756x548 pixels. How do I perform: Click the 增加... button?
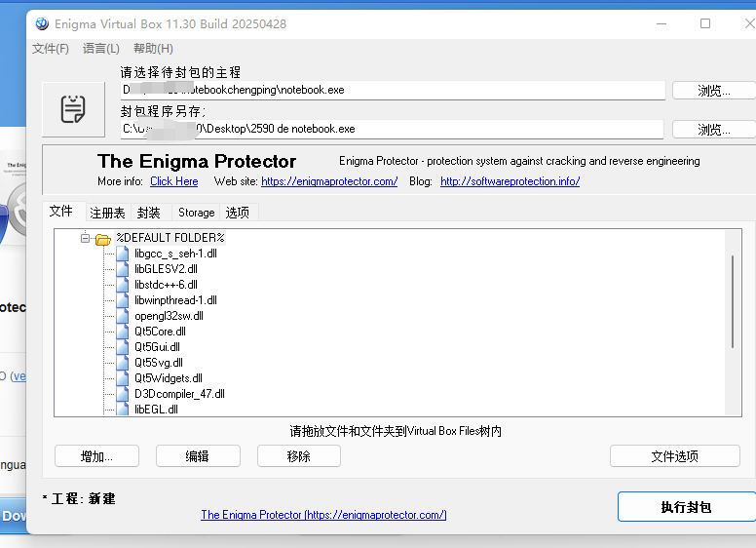[96, 456]
